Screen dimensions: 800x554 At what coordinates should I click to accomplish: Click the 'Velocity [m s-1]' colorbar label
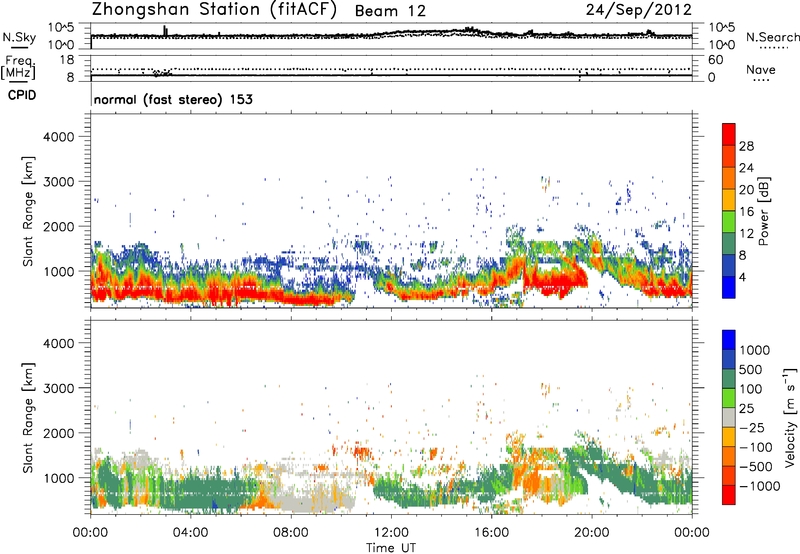pyautogui.click(x=790, y=417)
